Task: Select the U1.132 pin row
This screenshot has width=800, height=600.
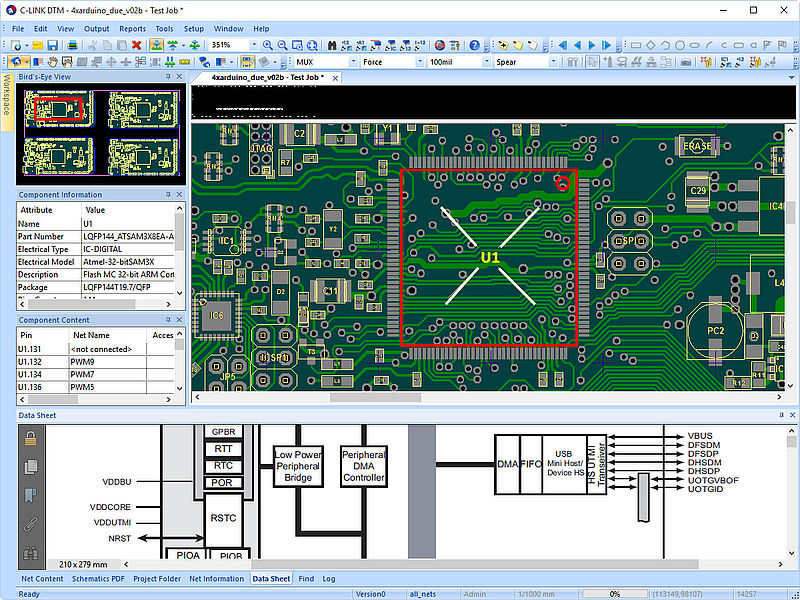Action: click(97, 362)
